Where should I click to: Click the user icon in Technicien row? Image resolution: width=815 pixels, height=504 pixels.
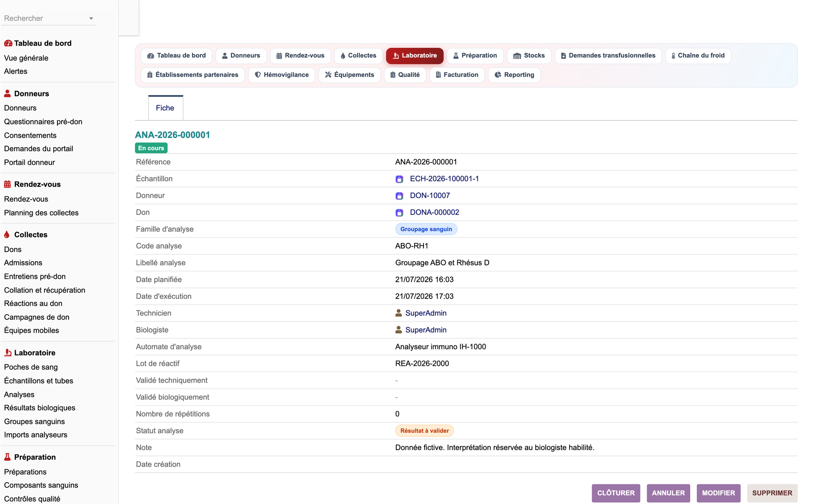(x=399, y=313)
